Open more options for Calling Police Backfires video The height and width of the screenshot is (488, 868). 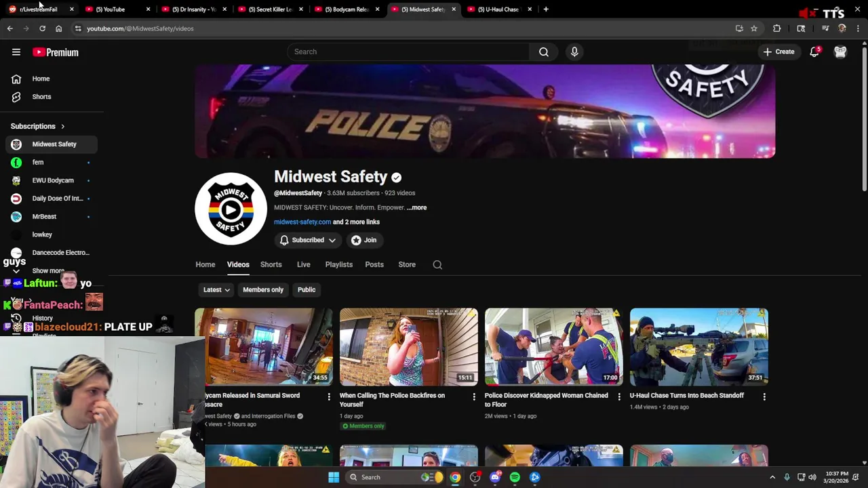(474, 396)
